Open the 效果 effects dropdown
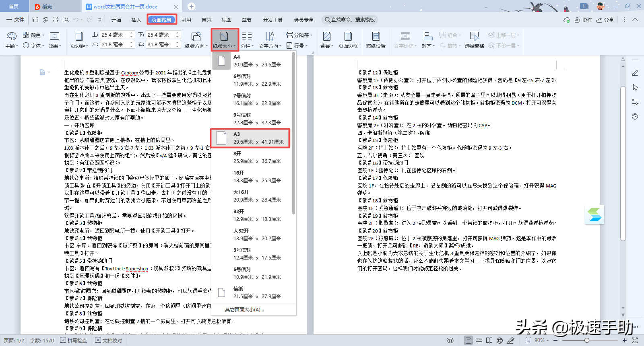Image resolution: width=644 pixels, height=346 pixels. pos(55,40)
